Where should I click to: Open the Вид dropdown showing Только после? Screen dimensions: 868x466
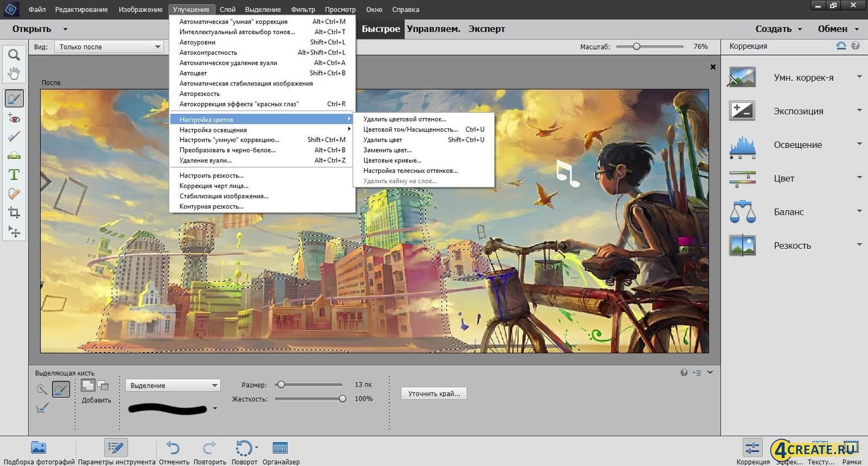tap(109, 47)
